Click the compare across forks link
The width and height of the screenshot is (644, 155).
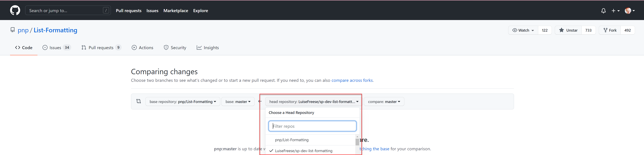point(352,80)
